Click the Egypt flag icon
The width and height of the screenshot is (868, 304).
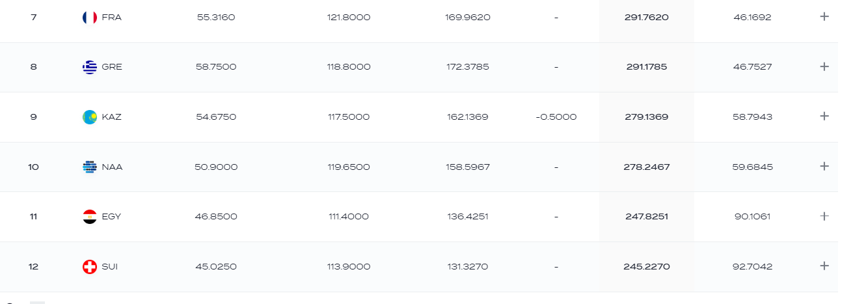point(90,217)
